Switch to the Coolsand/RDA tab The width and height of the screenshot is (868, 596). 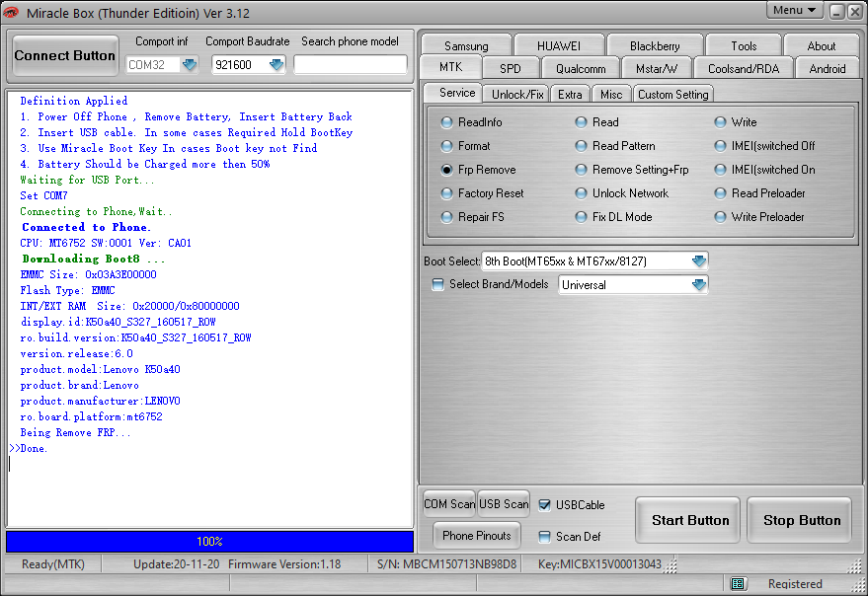[744, 69]
